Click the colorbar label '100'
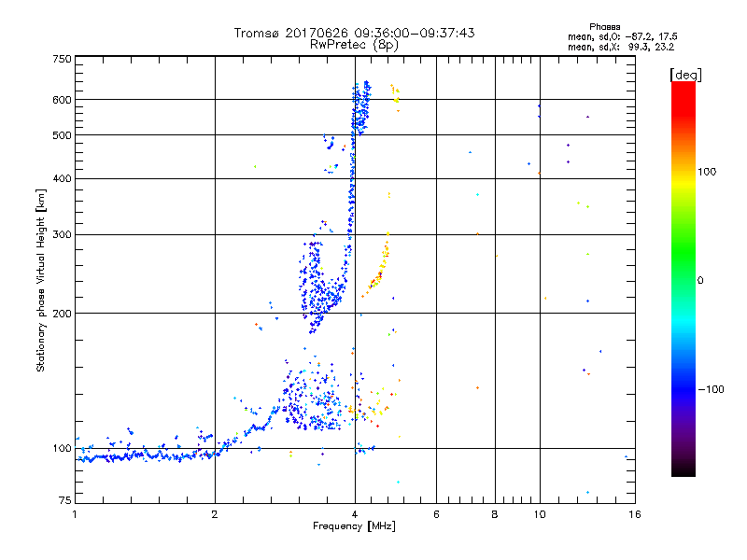 click(x=707, y=172)
